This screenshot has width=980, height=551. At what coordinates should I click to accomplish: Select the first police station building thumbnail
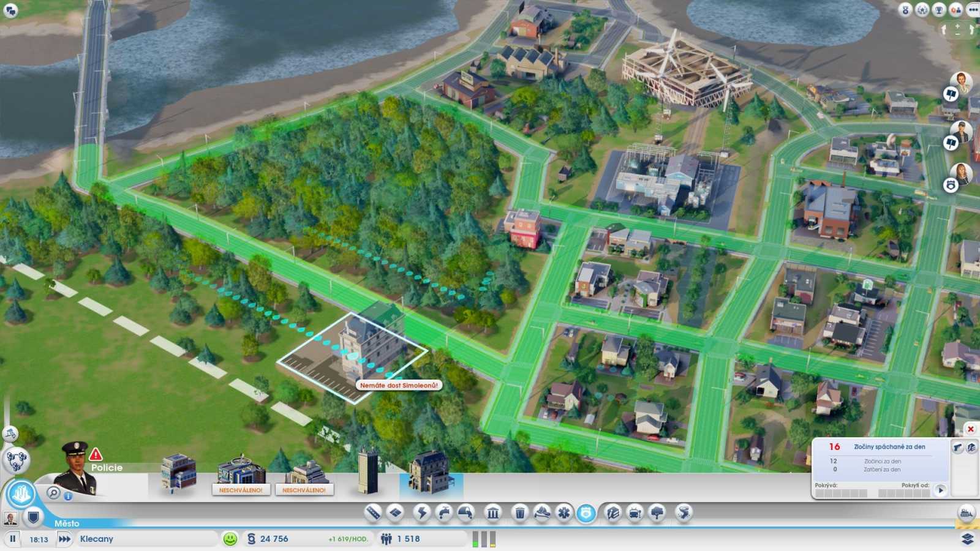[178, 473]
